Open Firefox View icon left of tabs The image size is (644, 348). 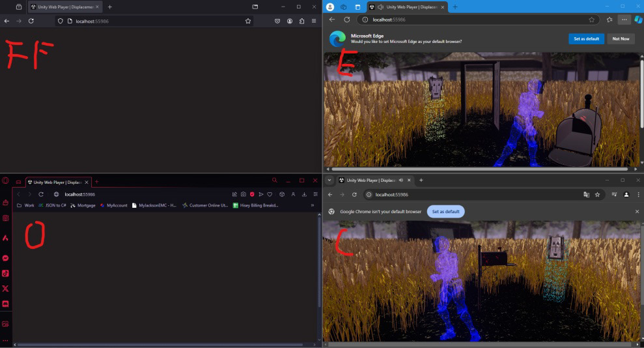pos(19,7)
